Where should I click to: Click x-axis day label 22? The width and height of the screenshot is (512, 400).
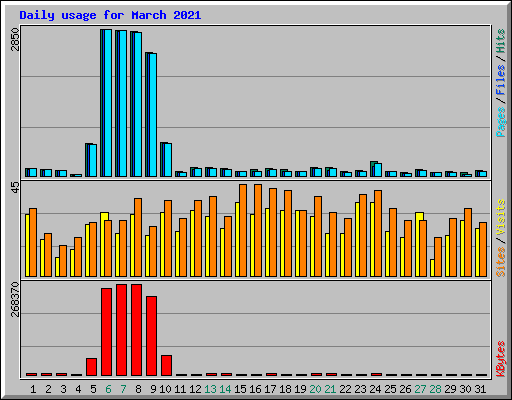345,389
